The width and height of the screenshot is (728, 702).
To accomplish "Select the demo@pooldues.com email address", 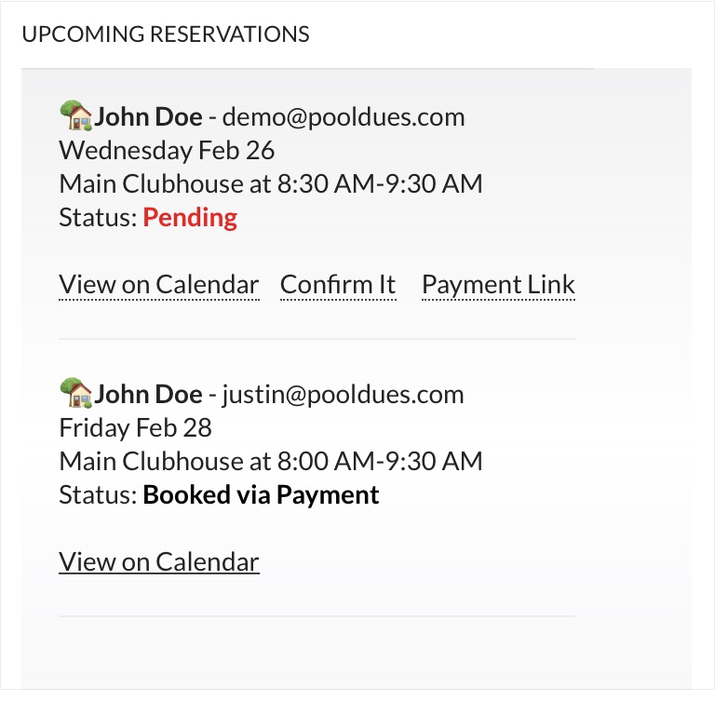I will [x=344, y=116].
